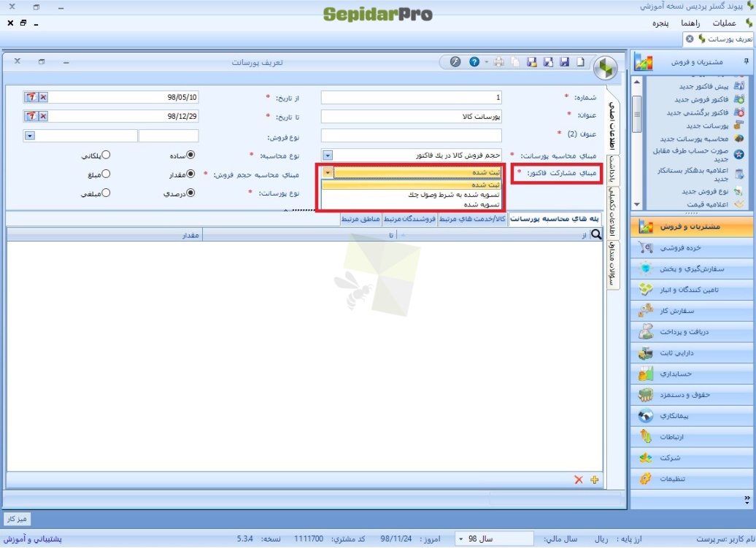Clear the تا تاریخ date value
This screenshot has width=756, height=548.
43,116
